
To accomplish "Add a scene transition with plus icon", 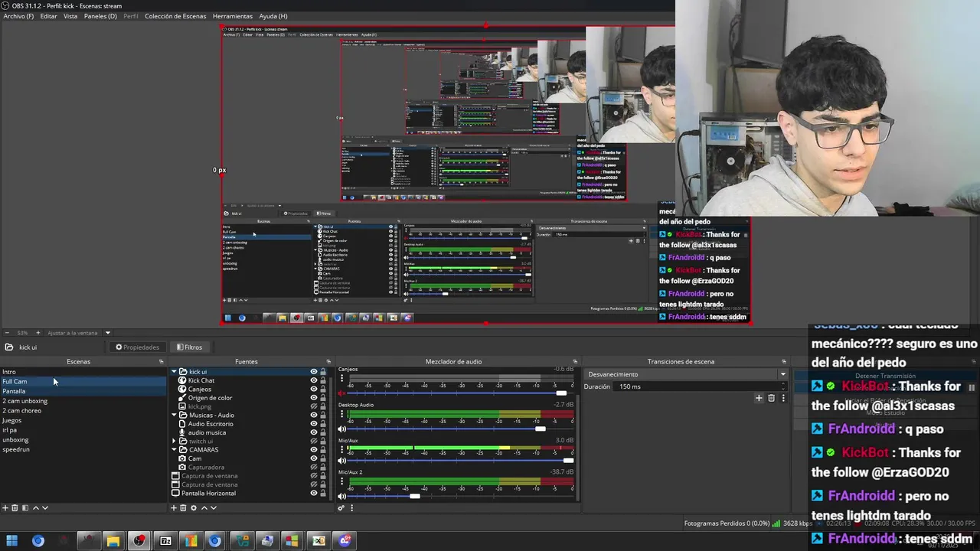I will tap(759, 398).
